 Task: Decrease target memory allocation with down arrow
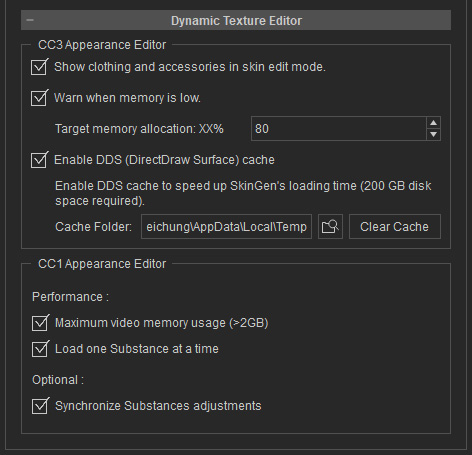(433, 134)
